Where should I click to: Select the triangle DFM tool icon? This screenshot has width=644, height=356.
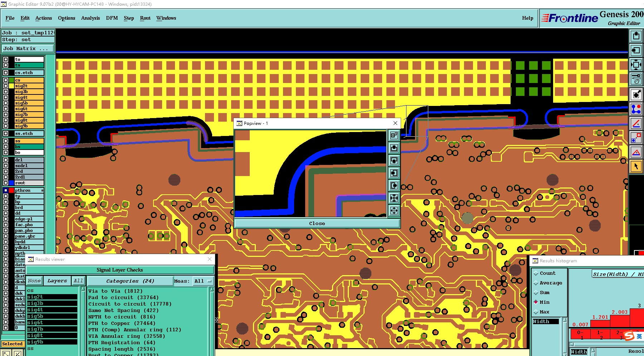[636, 152]
